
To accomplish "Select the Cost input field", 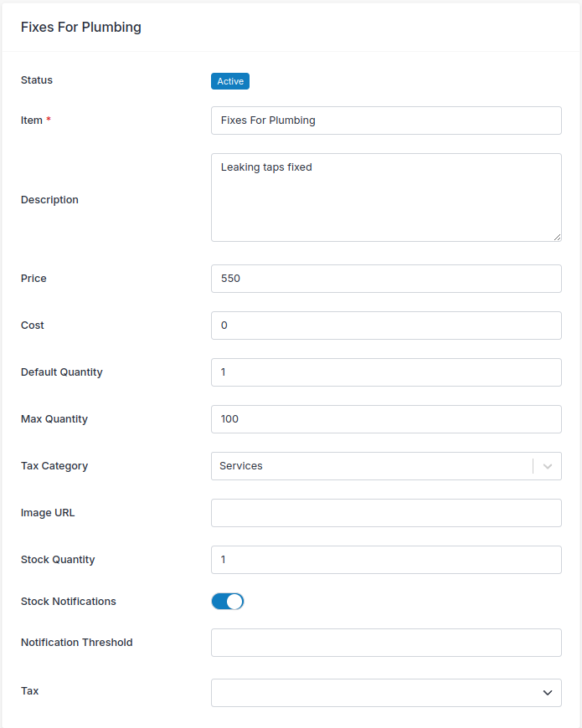I will pyautogui.click(x=386, y=326).
